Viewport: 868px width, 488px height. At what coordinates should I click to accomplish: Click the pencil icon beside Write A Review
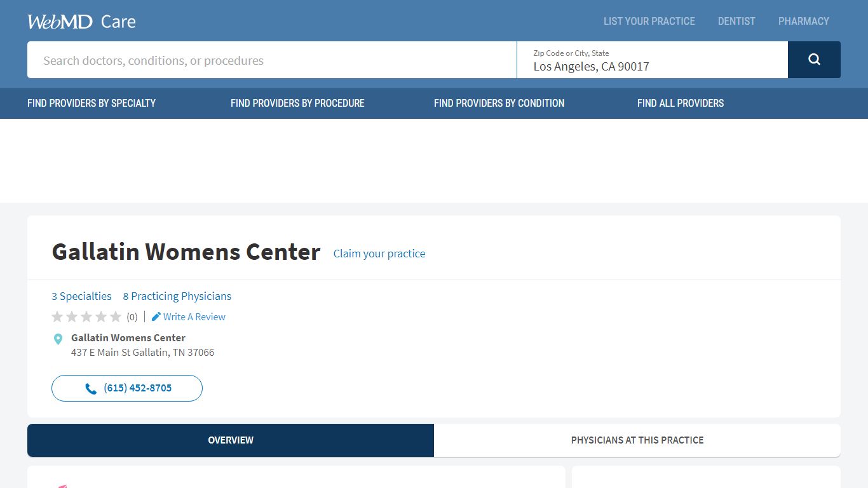click(156, 316)
